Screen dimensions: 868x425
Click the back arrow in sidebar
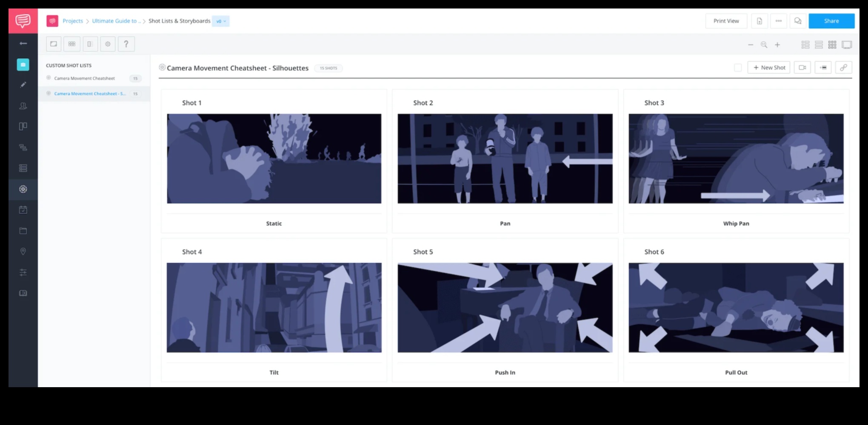[23, 43]
